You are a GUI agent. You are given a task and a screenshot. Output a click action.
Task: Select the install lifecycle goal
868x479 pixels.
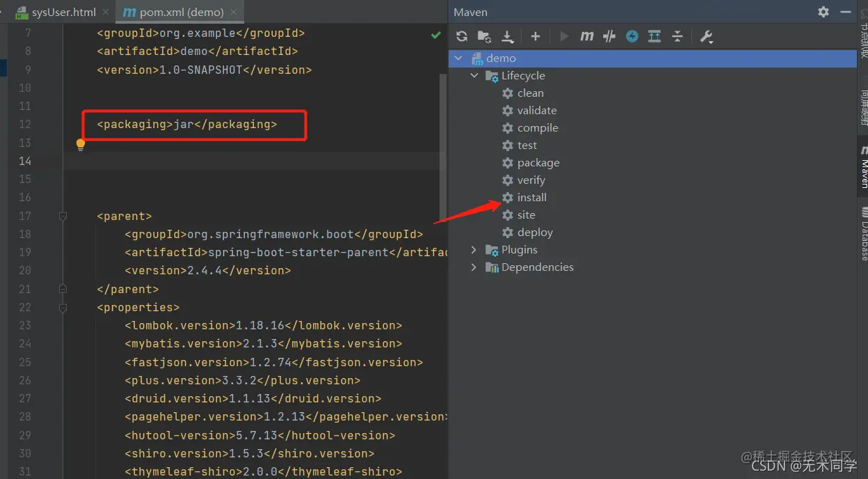pos(532,198)
